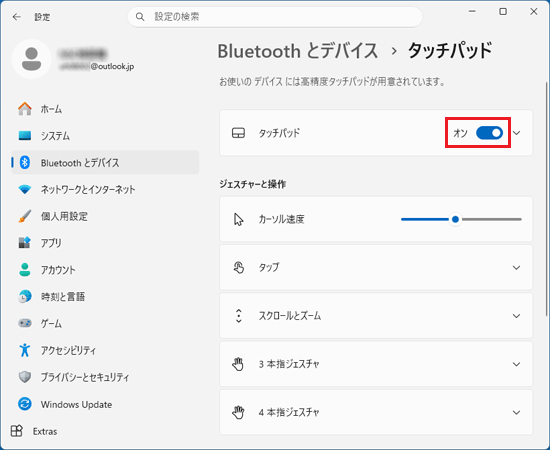Click the cursor arrow icon beside カーソル速度
This screenshot has height=450, width=550.
[239, 220]
